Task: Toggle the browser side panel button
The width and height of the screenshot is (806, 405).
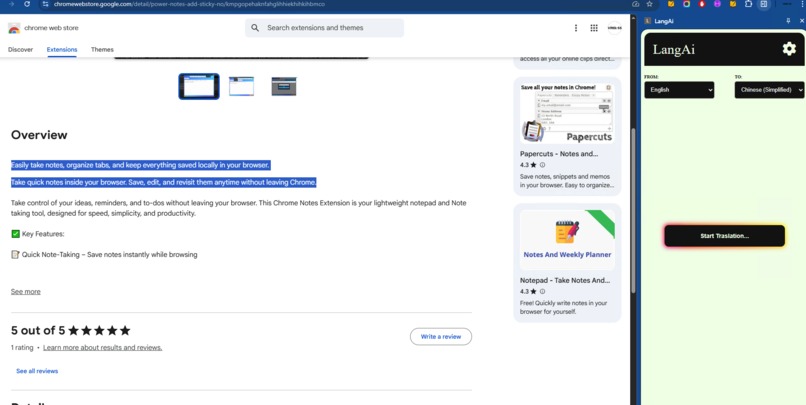Action: pos(764,4)
